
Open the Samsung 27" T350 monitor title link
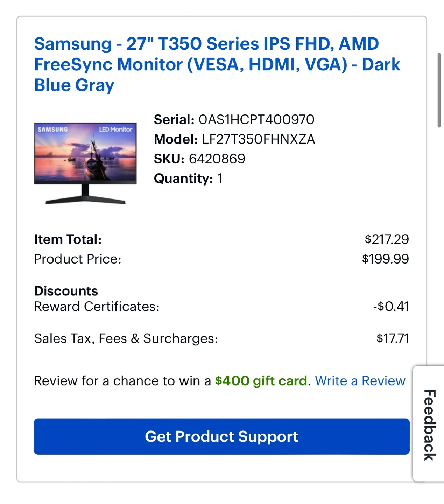217,64
